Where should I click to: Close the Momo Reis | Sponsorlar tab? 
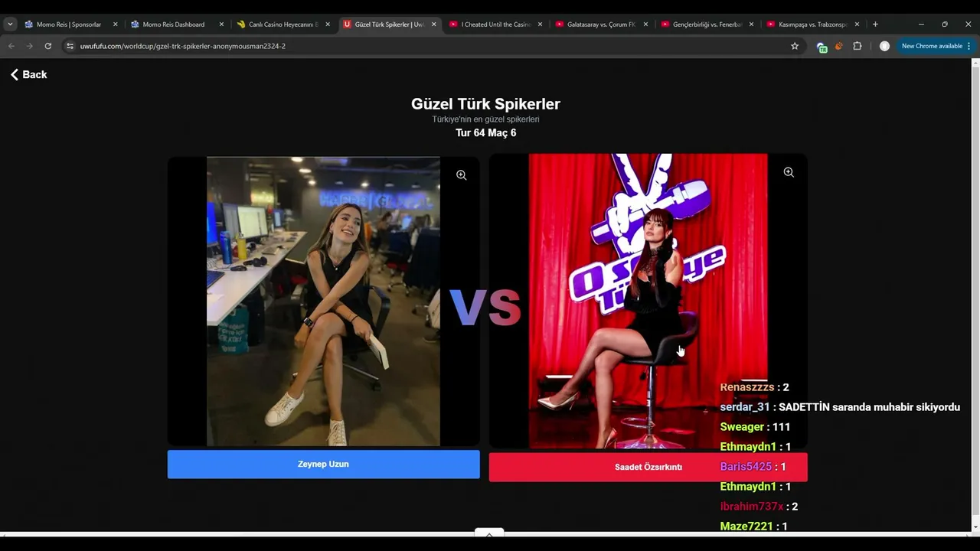pyautogui.click(x=116, y=24)
